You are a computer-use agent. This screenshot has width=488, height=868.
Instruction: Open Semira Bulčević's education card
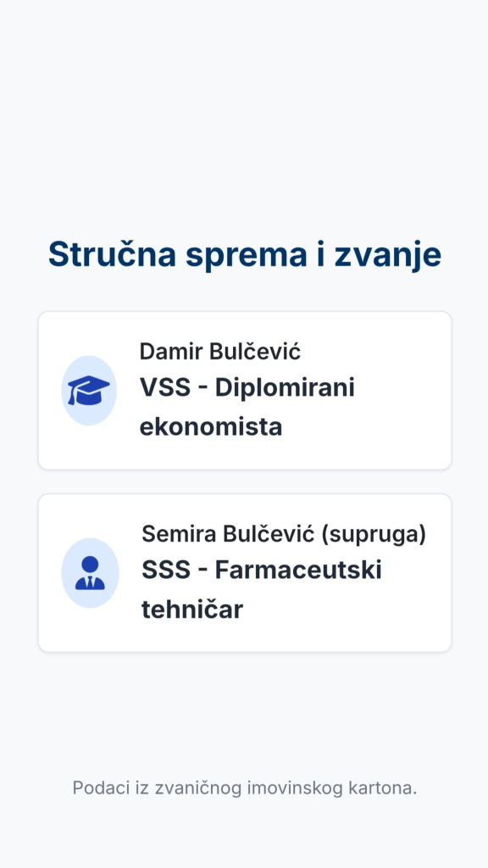(x=245, y=573)
